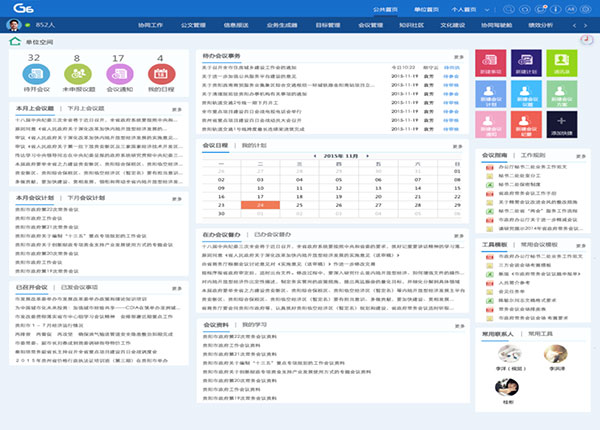
Task: Click the clock icon below the navigation bar
Action: pos(586,39)
